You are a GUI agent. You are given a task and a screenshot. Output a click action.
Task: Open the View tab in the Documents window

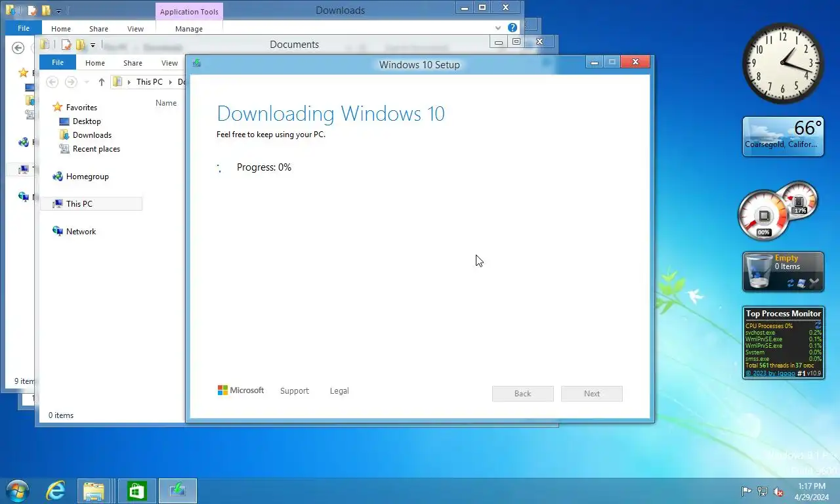click(x=169, y=63)
